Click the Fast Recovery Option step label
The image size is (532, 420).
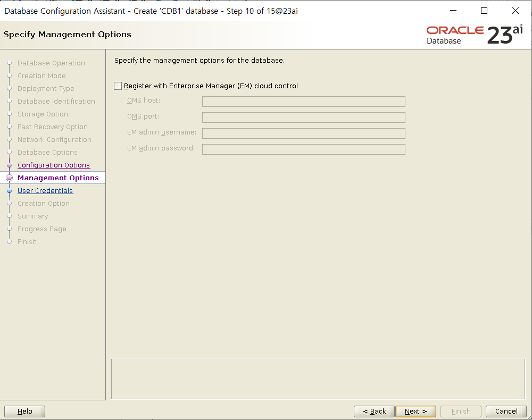[53, 127]
